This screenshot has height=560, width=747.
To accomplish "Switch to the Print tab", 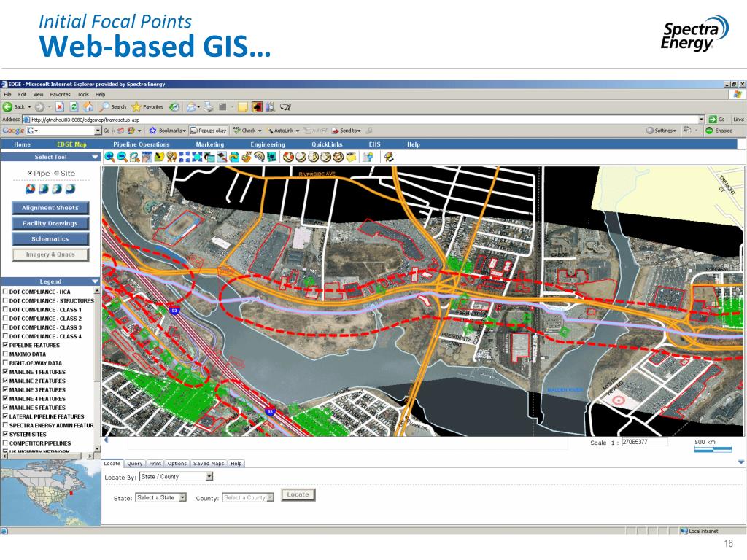I will coord(155,463).
